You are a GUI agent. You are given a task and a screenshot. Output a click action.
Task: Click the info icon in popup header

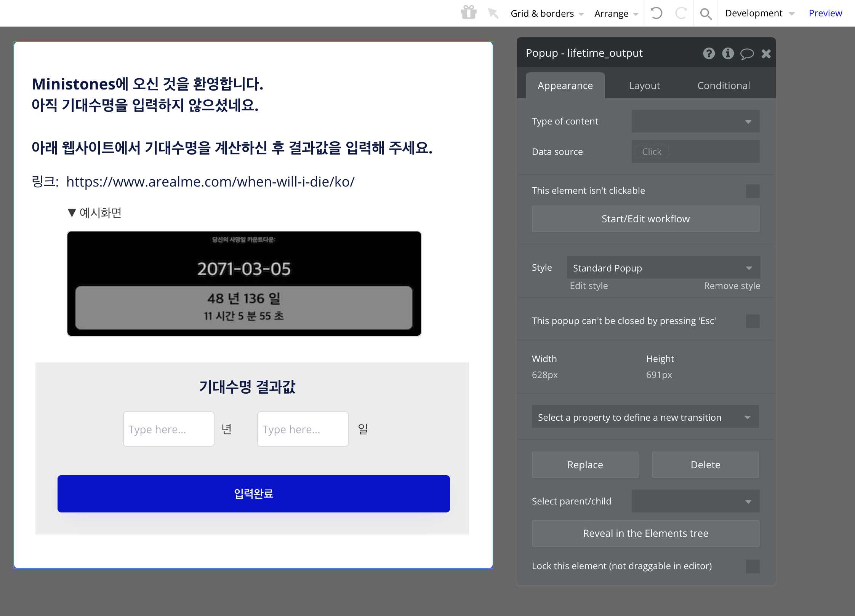tap(728, 53)
